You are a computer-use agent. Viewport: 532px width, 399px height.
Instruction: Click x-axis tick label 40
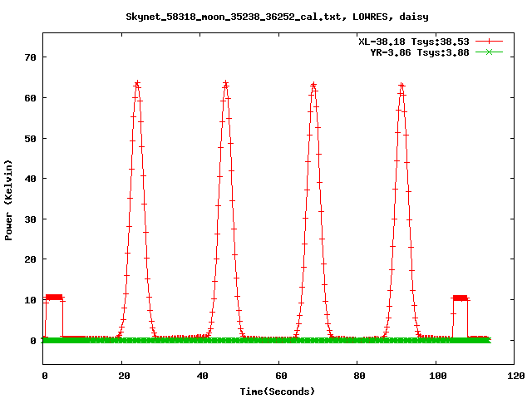point(202,376)
